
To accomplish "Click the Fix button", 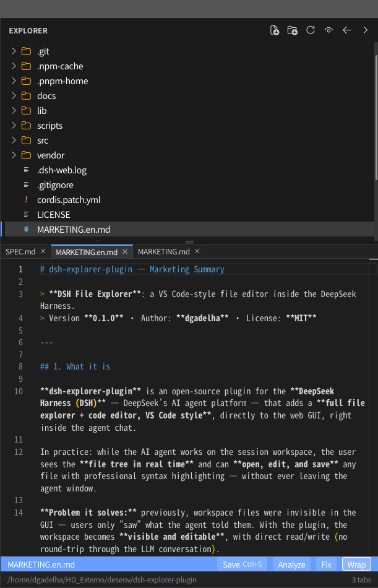I will [x=326, y=564].
